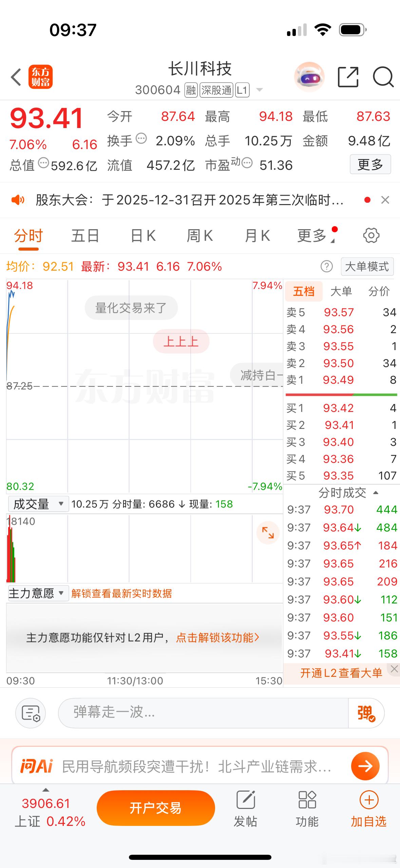Expand the 上证 index arrow
The width and height of the screenshot is (400, 868).
[46, 790]
